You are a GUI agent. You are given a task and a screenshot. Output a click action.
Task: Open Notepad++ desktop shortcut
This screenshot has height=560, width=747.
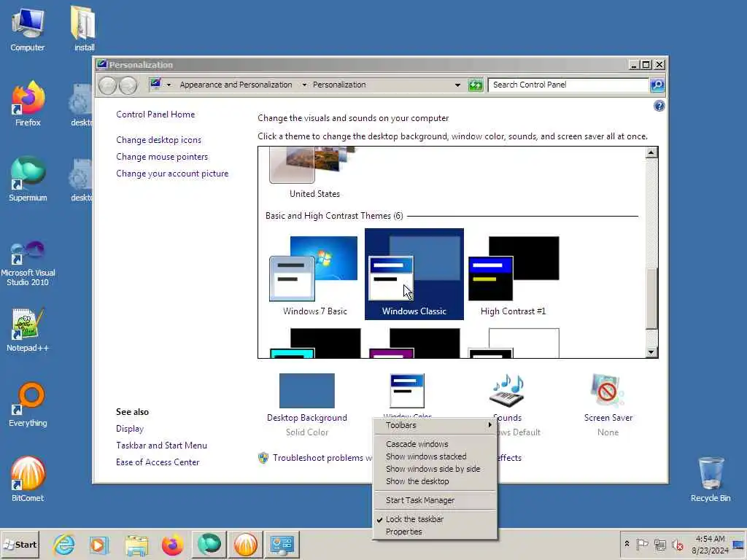[x=28, y=330]
